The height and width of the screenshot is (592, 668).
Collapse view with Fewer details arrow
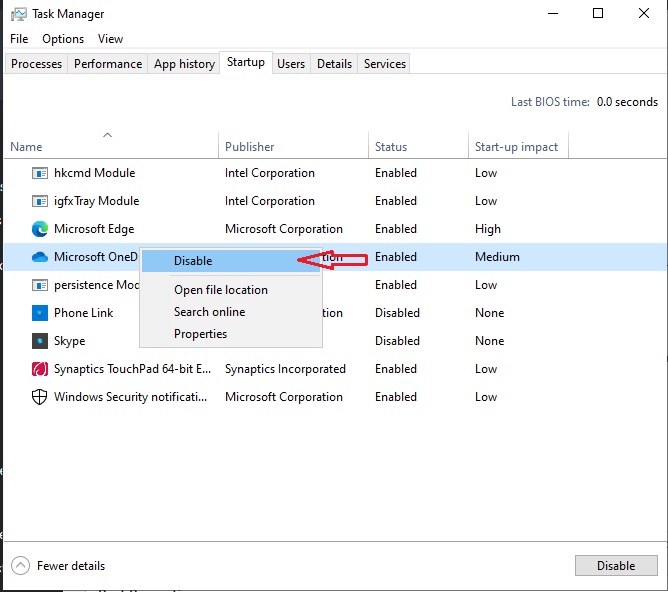[20, 566]
